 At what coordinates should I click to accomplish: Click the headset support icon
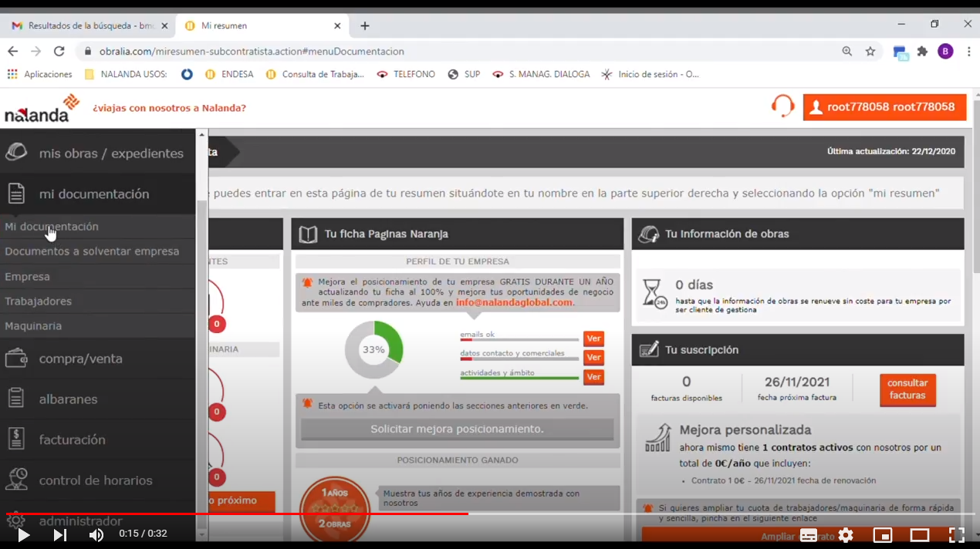click(782, 107)
